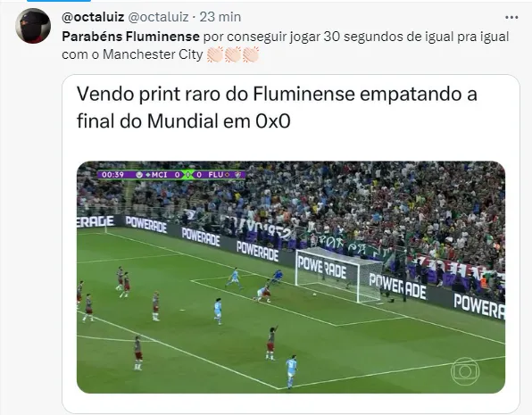Click the bold Parabéns Fluminense text
This screenshot has width=532, height=415.
click(x=130, y=37)
